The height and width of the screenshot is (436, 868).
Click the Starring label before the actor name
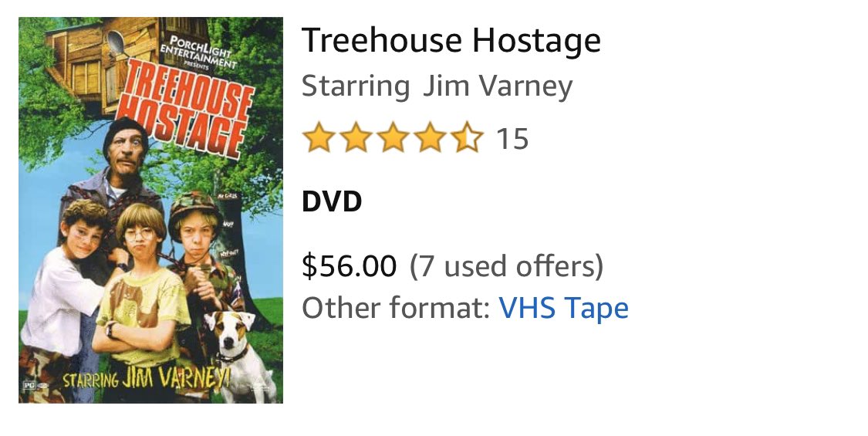pos(356,87)
